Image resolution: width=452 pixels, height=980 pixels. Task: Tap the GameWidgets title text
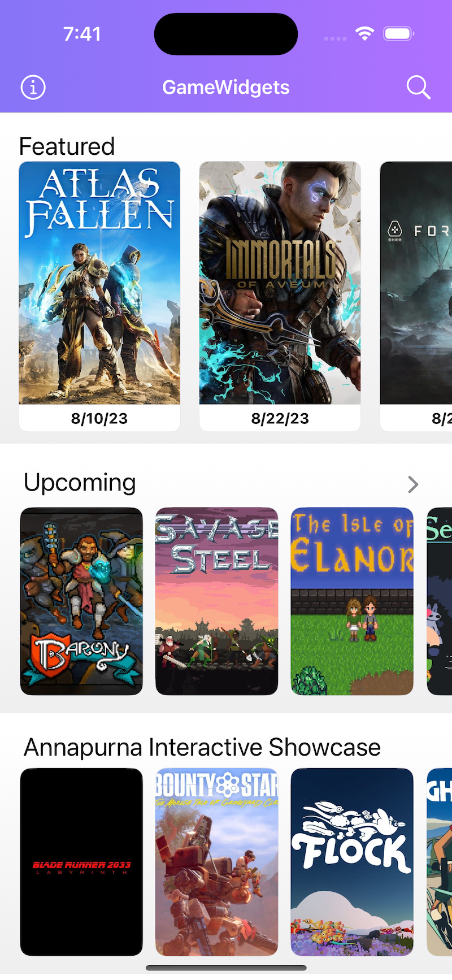(x=226, y=88)
